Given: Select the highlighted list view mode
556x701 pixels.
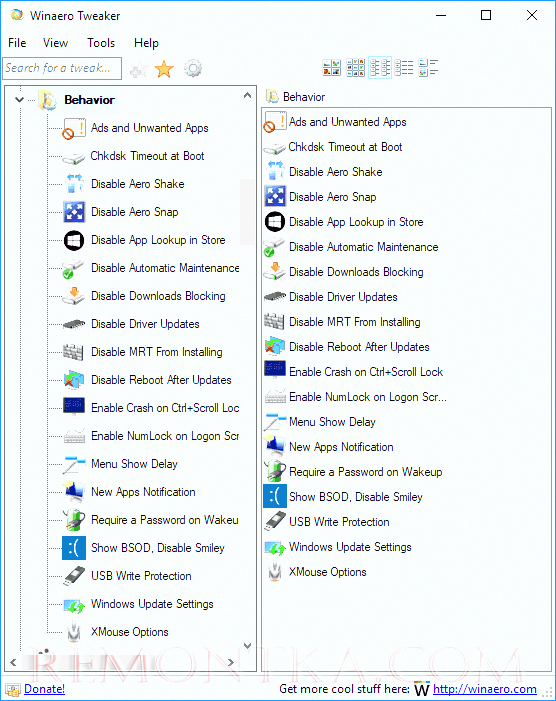Looking at the screenshot, I should coord(380,68).
